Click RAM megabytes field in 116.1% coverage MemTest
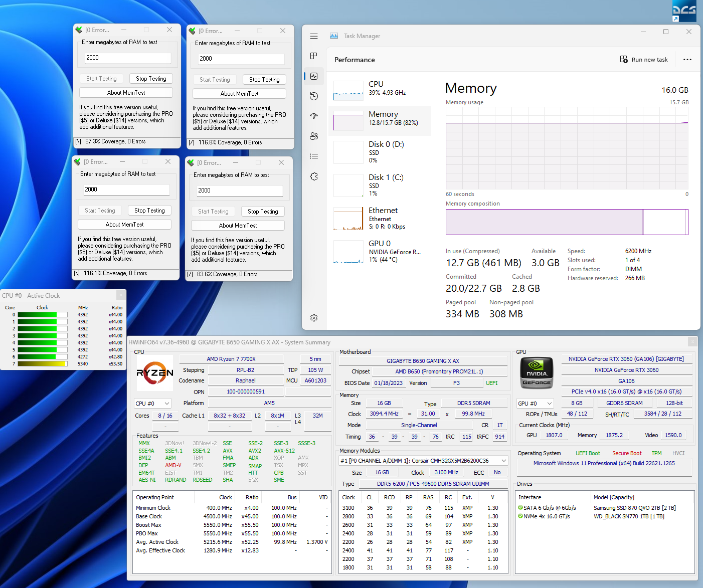The height and width of the screenshot is (588, 703). [x=126, y=189]
